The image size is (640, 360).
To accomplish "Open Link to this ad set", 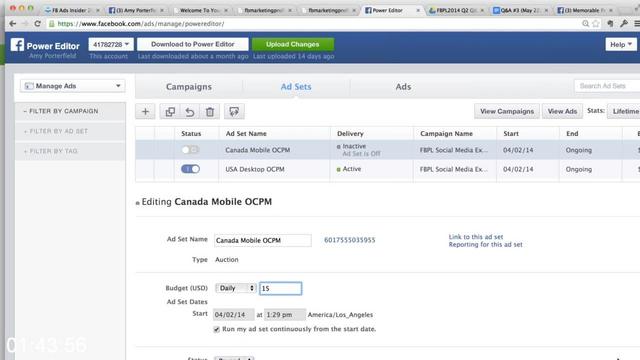I will click(x=476, y=237).
